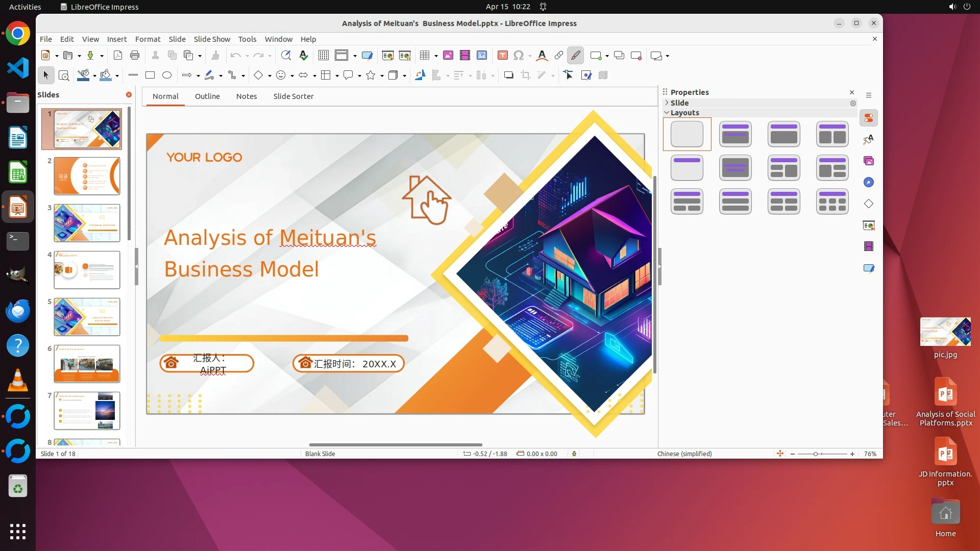Toggle Show Draw Functions brush button
Image resolution: width=980 pixels, height=551 pixels.
(576, 56)
